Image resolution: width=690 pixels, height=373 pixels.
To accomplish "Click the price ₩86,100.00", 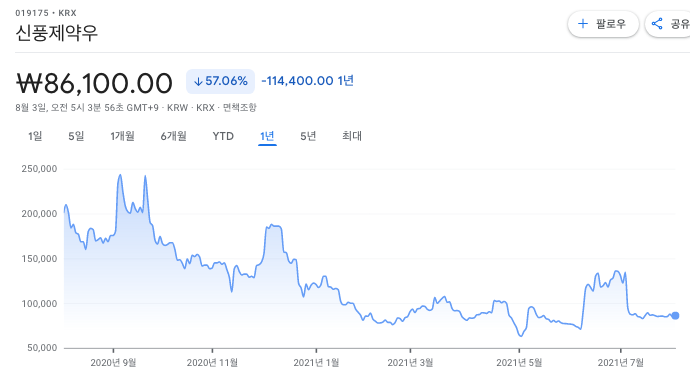I will (94, 83).
